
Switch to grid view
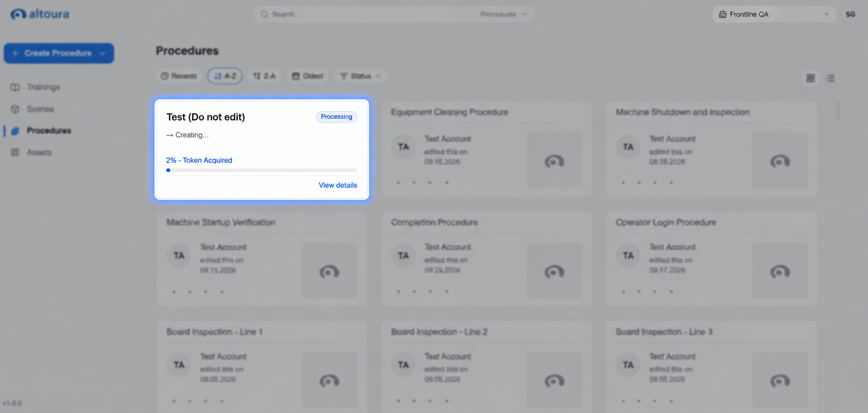pos(810,78)
